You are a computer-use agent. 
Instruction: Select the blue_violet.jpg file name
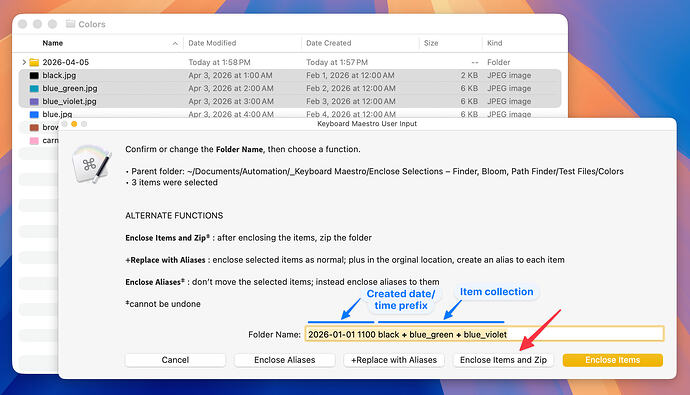pyautogui.click(x=69, y=101)
